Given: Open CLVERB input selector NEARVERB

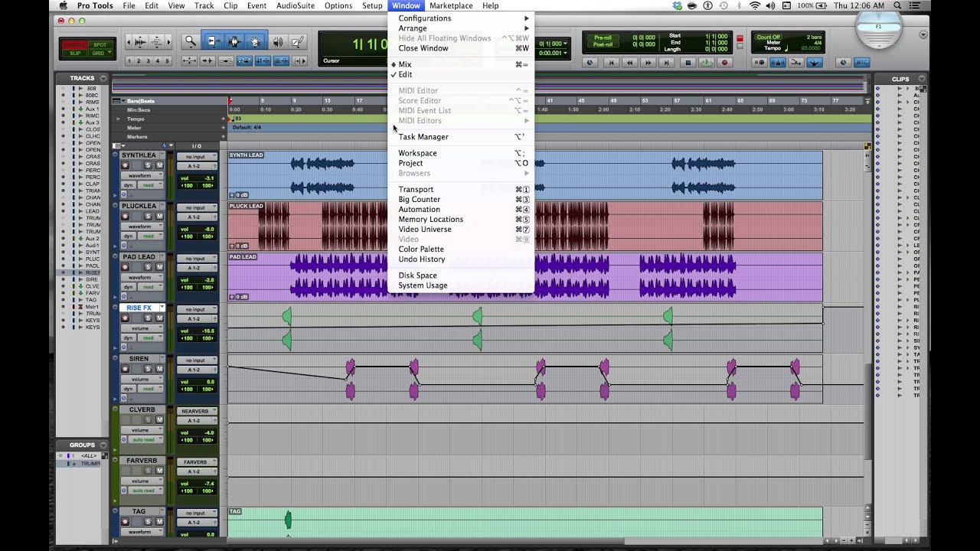Looking at the screenshot, I should pyautogui.click(x=196, y=411).
